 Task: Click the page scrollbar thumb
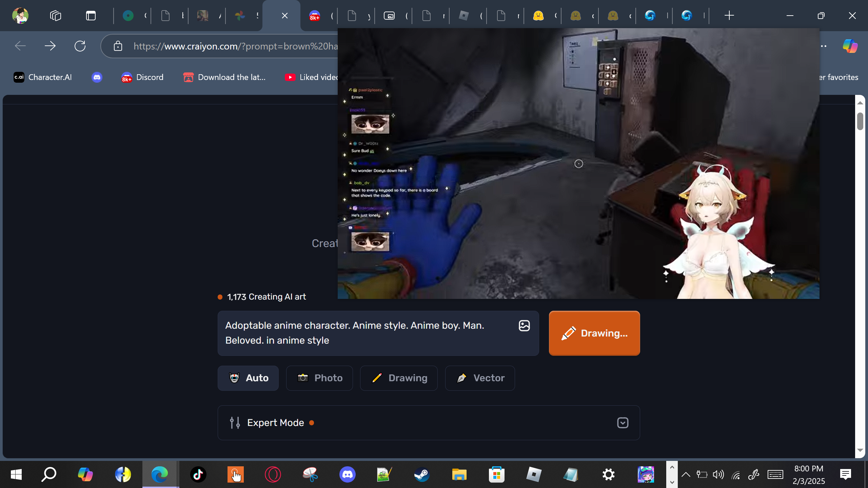860,121
